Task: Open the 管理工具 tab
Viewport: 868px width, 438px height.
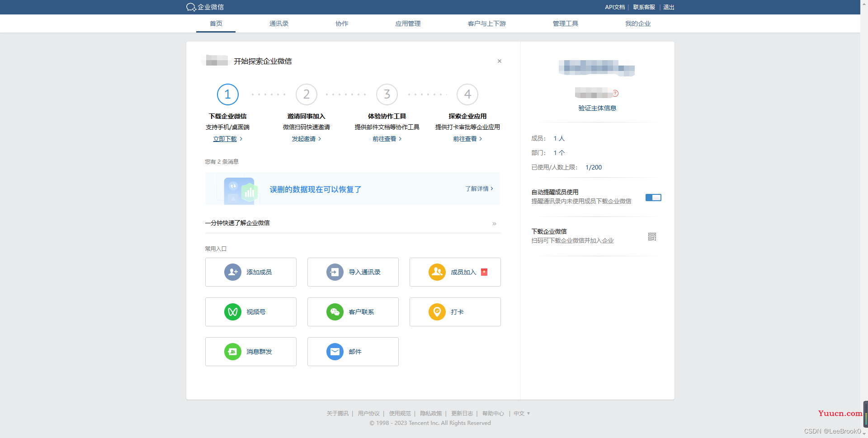Action: (x=566, y=24)
